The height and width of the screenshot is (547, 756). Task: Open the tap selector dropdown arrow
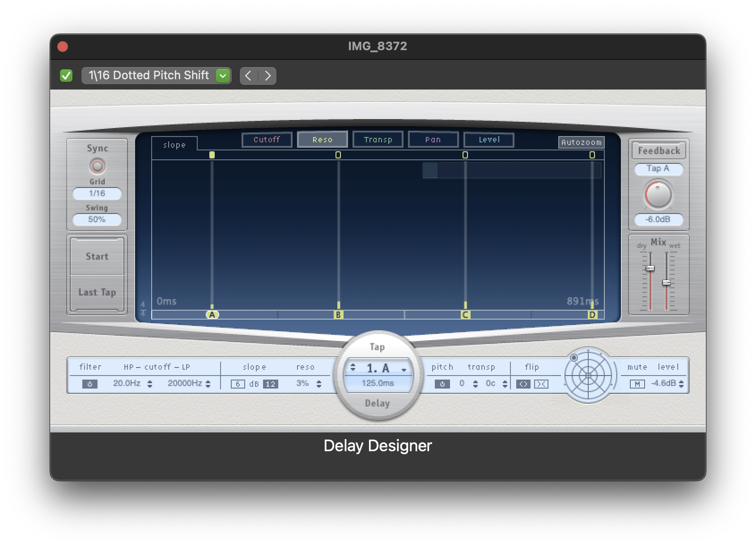[404, 369]
